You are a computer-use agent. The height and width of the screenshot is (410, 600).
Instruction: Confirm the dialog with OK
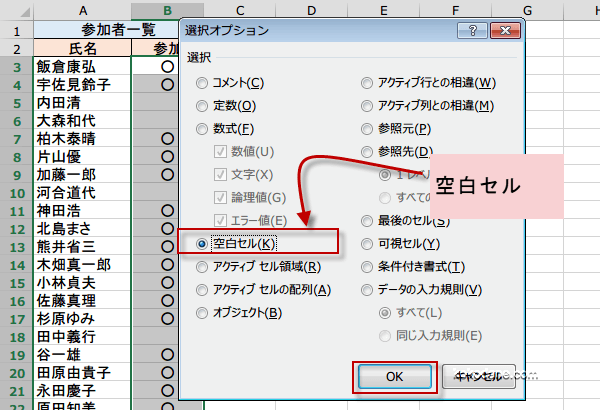click(395, 377)
